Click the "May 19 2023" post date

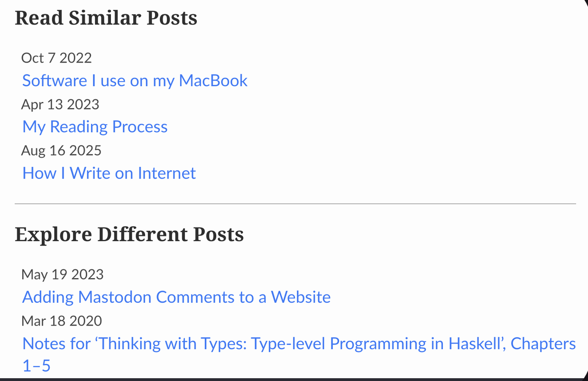[x=62, y=274]
